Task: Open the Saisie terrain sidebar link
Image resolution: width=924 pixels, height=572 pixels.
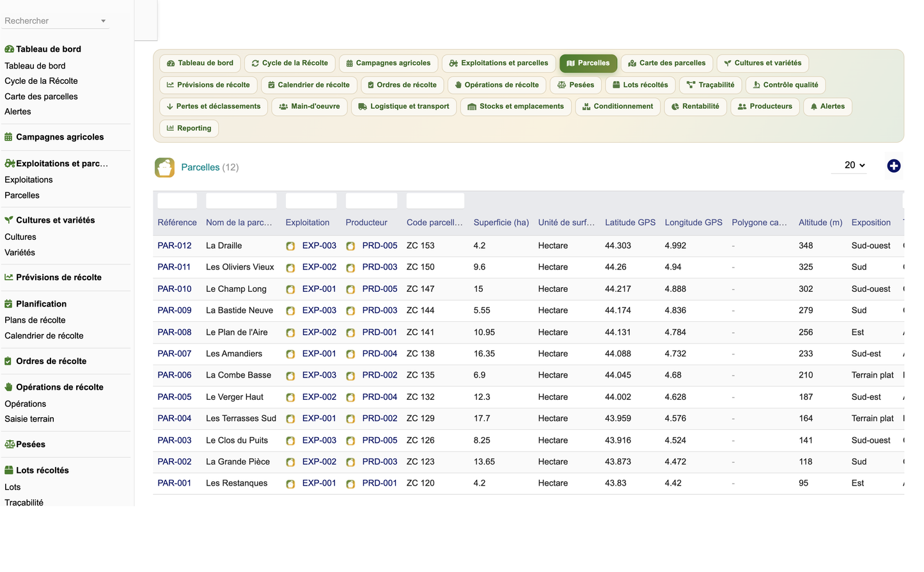Action: 29,419
